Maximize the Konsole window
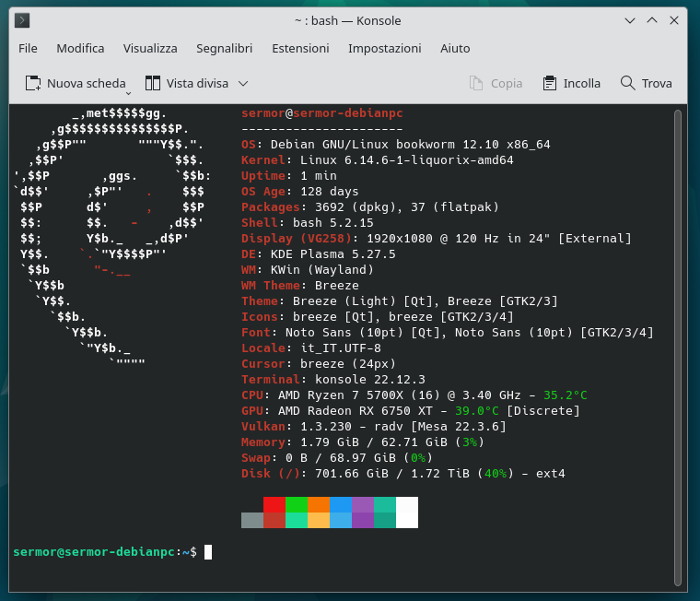 (652, 20)
